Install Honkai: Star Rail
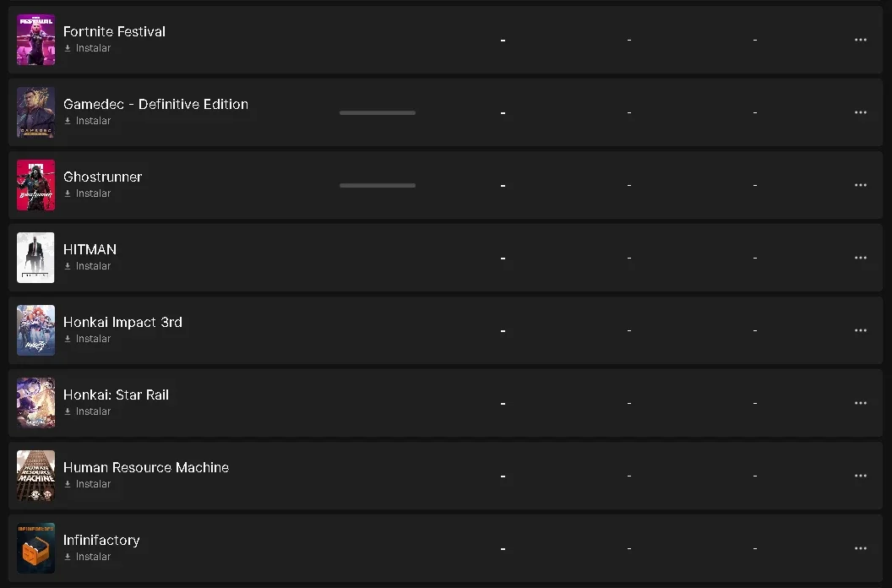Image resolution: width=892 pixels, height=588 pixels. pyautogui.click(x=88, y=411)
